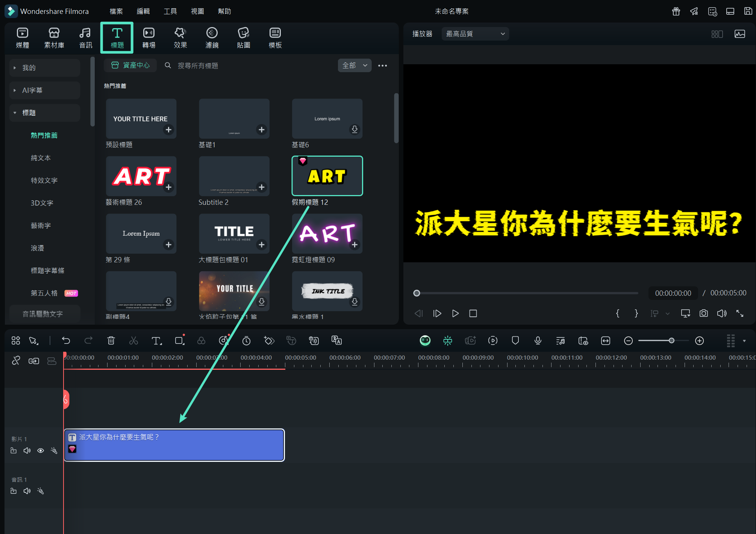The height and width of the screenshot is (534, 756).
Task: Delete the selected clip with trash icon
Action: 111,340
